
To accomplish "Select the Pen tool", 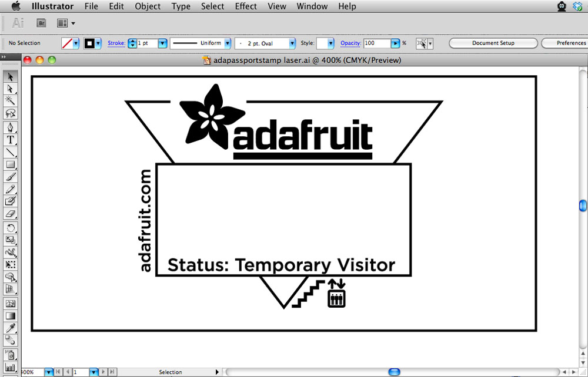I will pyautogui.click(x=11, y=128).
